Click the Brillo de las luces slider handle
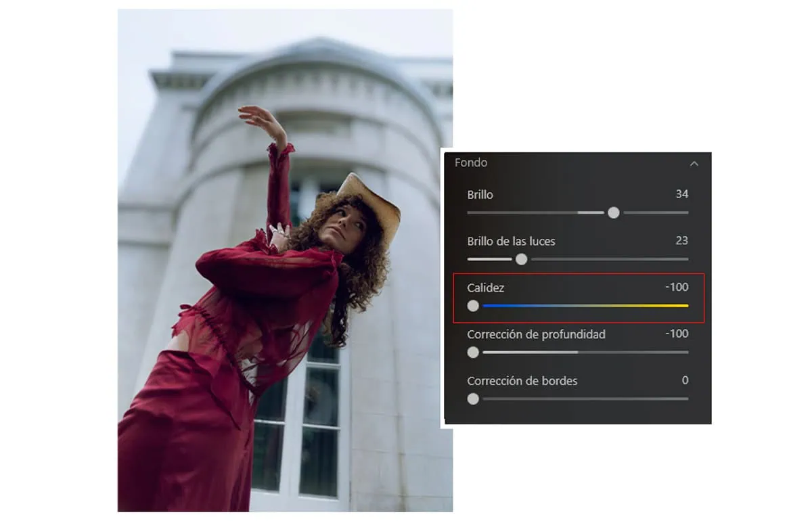The width and height of the screenshot is (812, 521). [x=521, y=259]
